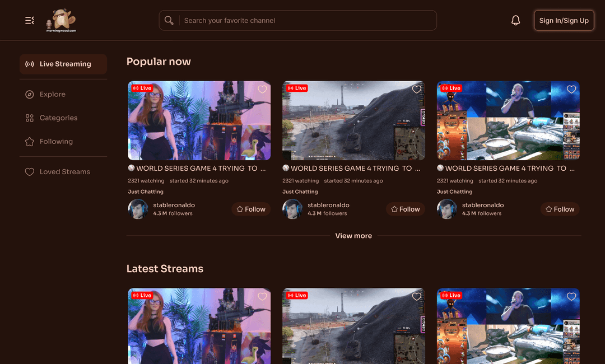This screenshot has width=605, height=364.
Task: Focus the 'Search your favorite channel' field
Action: pos(298,20)
